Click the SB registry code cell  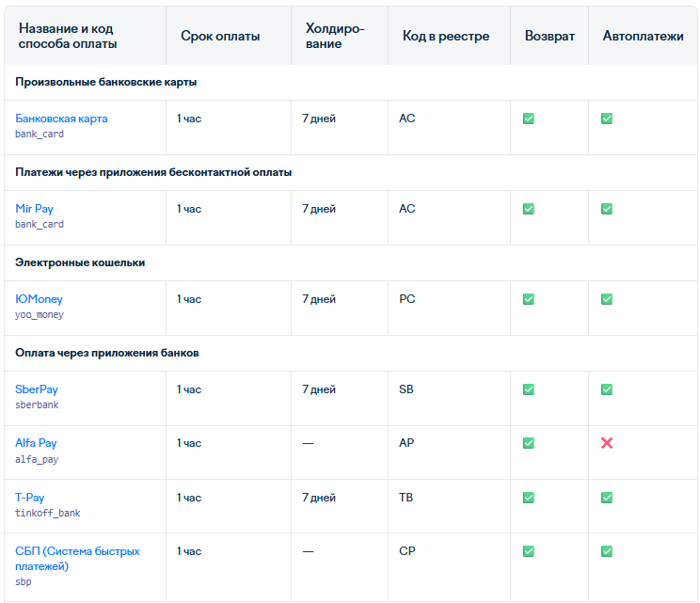click(x=406, y=389)
